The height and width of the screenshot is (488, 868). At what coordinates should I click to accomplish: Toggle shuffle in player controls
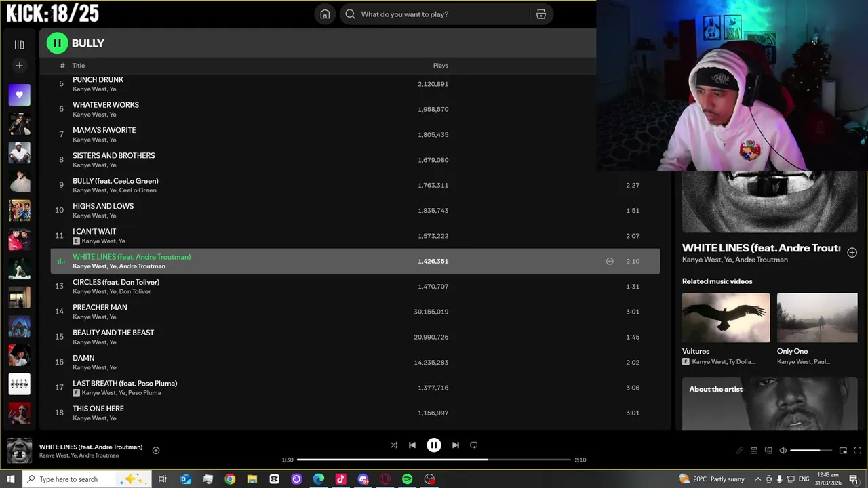pos(394,445)
